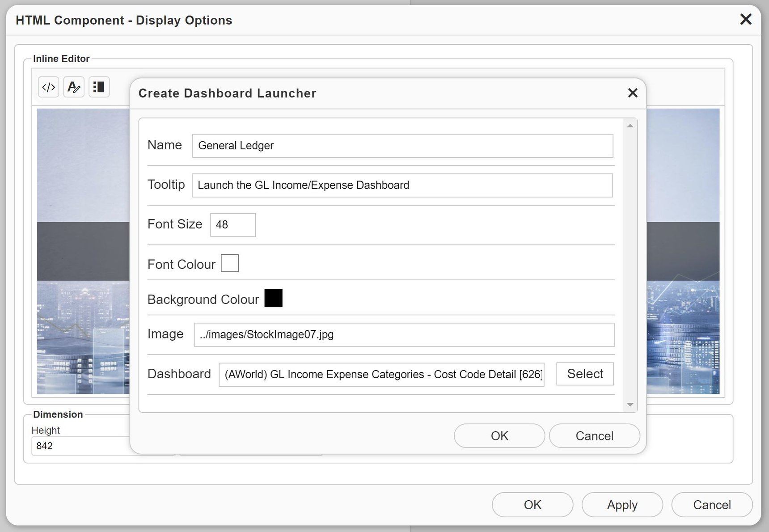Click the HTML source code editor icon

(x=48, y=87)
